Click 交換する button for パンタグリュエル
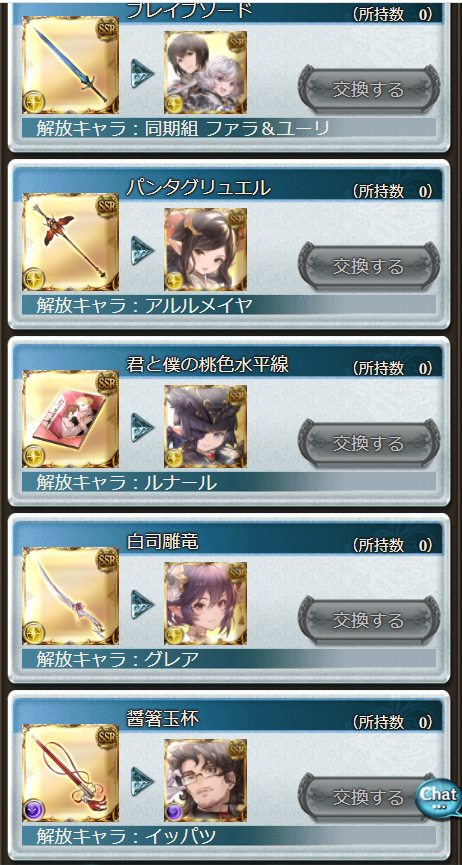The height and width of the screenshot is (865, 462). [x=369, y=266]
